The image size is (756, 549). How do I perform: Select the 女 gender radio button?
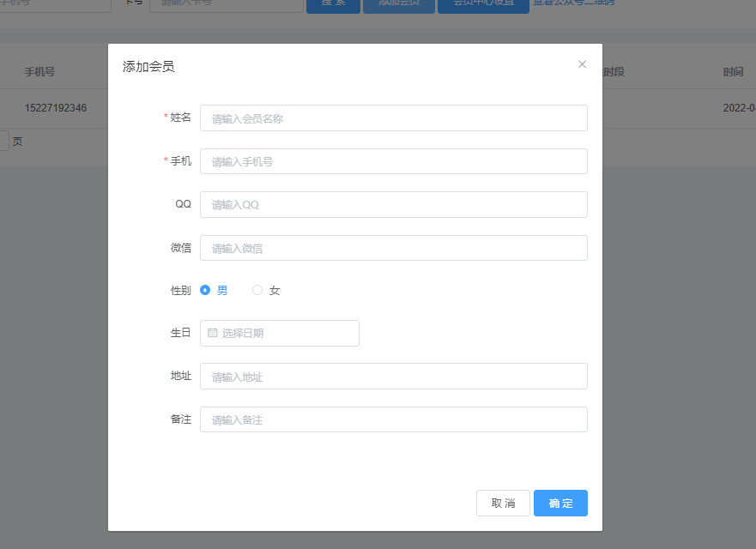click(257, 290)
